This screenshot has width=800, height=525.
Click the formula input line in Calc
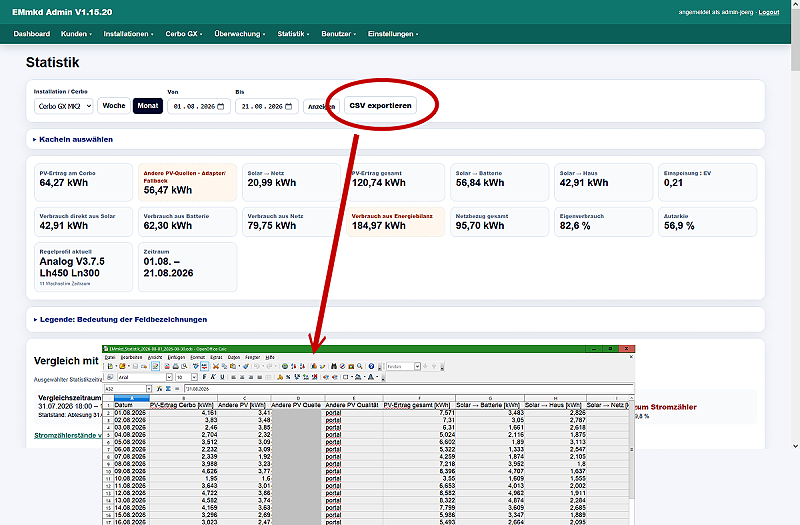click(x=409, y=389)
